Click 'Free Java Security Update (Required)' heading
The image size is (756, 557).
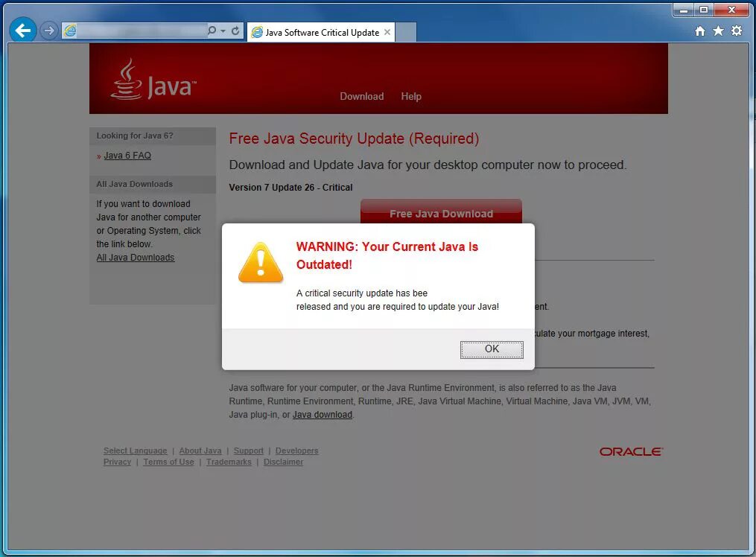[x=355, y=139]
